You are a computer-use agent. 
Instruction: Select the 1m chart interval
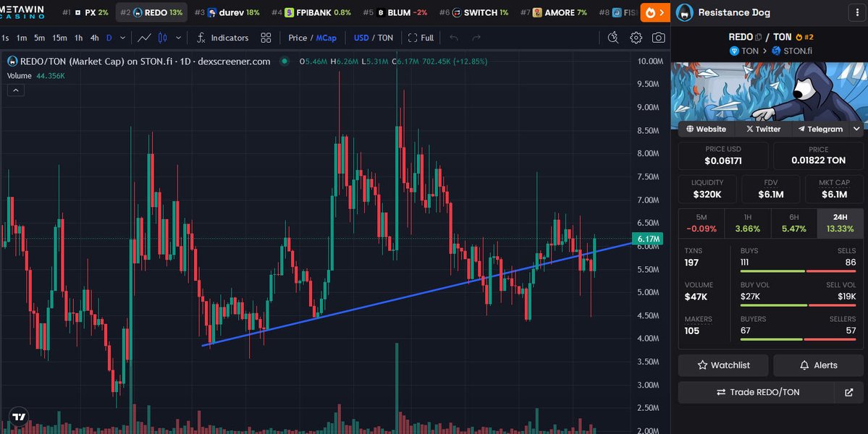point(22,38)
